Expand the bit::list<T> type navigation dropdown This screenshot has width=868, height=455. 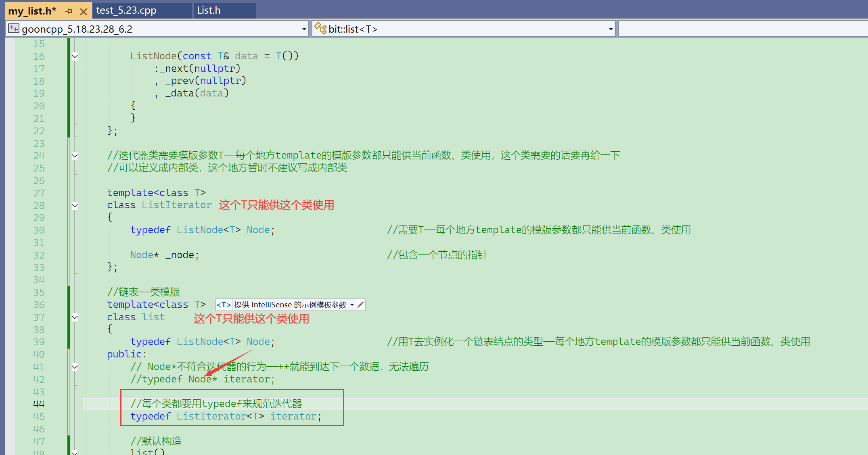click(x=611, y=29)
